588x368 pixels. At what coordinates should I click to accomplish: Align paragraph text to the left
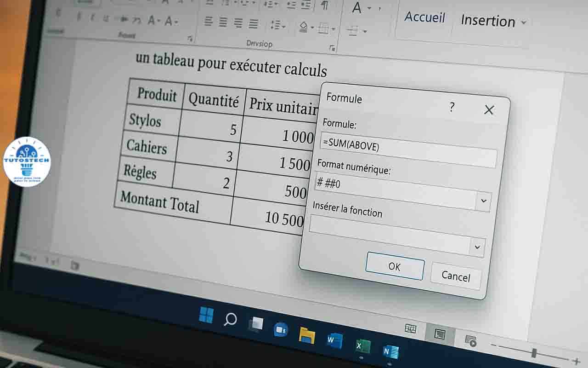[x=209, y=22]
